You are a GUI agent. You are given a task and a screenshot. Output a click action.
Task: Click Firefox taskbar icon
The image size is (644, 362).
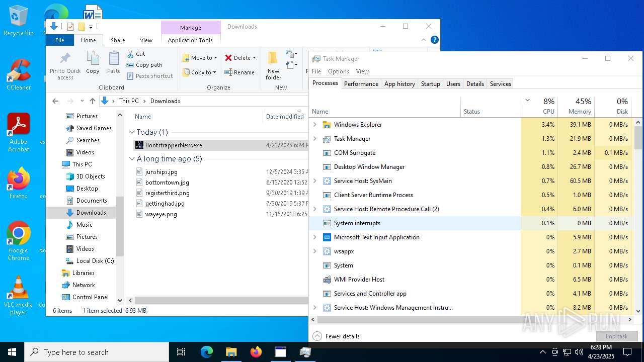click(256, 352)
